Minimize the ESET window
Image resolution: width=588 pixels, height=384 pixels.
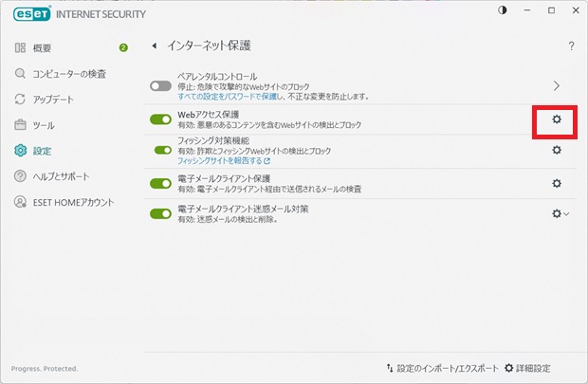(527, 10)
